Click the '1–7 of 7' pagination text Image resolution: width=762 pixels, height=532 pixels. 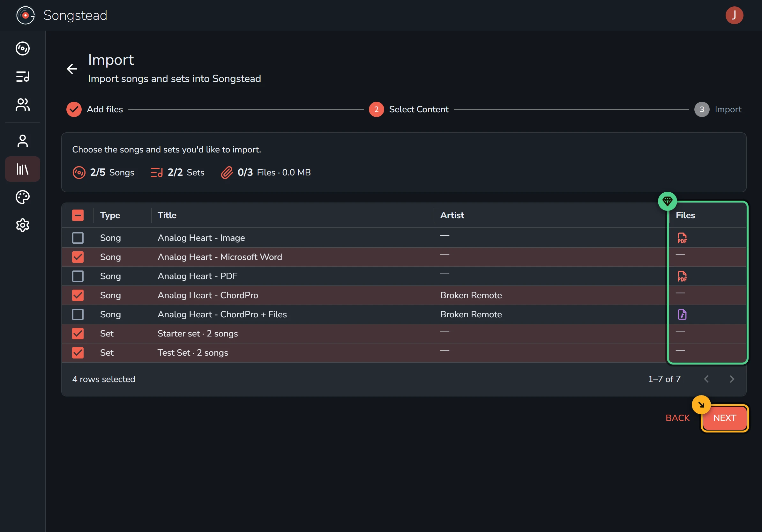coord(664,379)
